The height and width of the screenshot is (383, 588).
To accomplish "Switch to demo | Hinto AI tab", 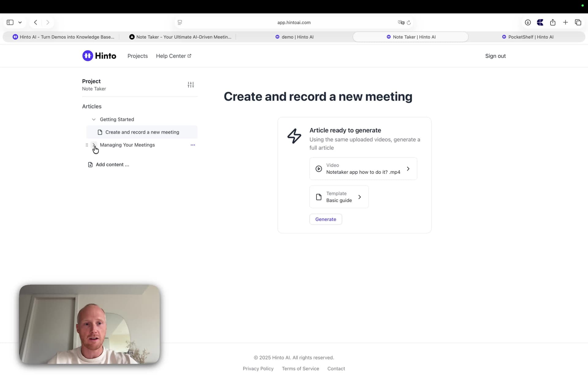I will 294,37.
